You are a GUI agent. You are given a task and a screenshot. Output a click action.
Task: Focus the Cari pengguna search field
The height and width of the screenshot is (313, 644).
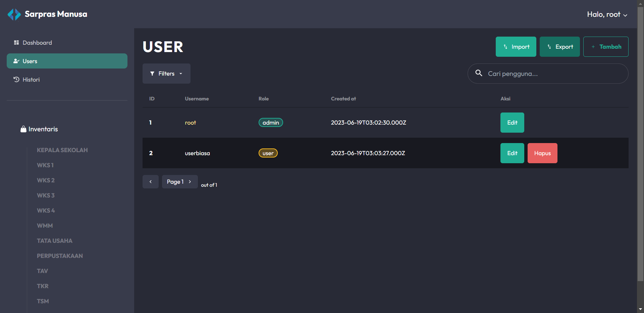pyautogui.click(x=548, y=74)
